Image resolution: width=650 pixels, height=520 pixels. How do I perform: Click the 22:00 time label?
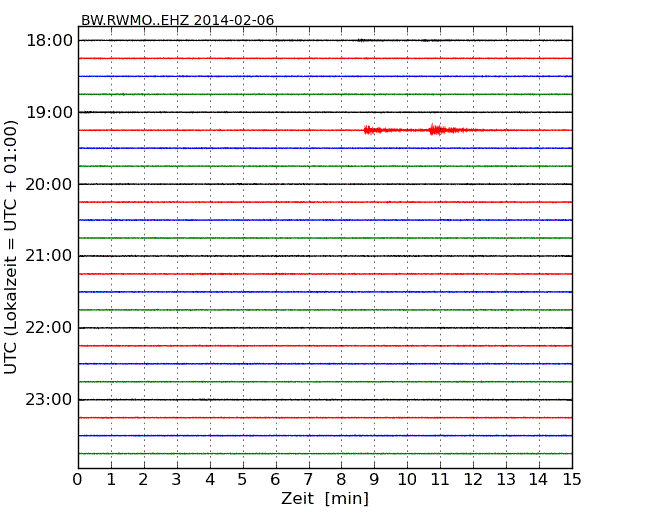tap(49, 328)
